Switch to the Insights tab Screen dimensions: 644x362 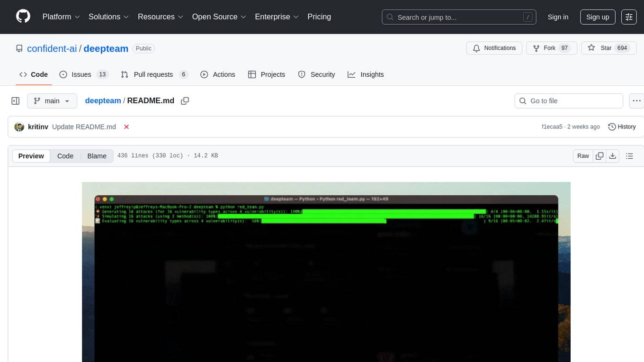[x=366, y=74]
